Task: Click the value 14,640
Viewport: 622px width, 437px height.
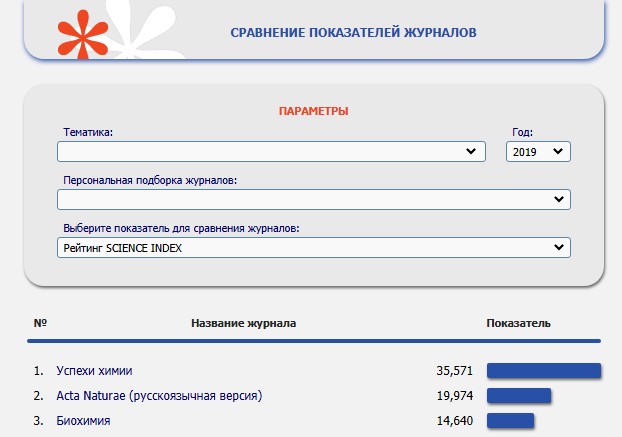Action: pyautogui.click(x=455, y=420)
